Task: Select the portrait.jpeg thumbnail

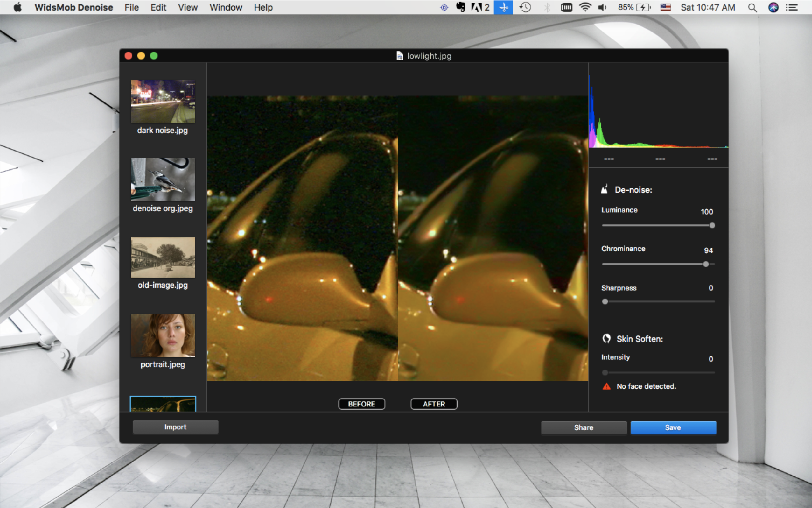Action: click(163, 335)
